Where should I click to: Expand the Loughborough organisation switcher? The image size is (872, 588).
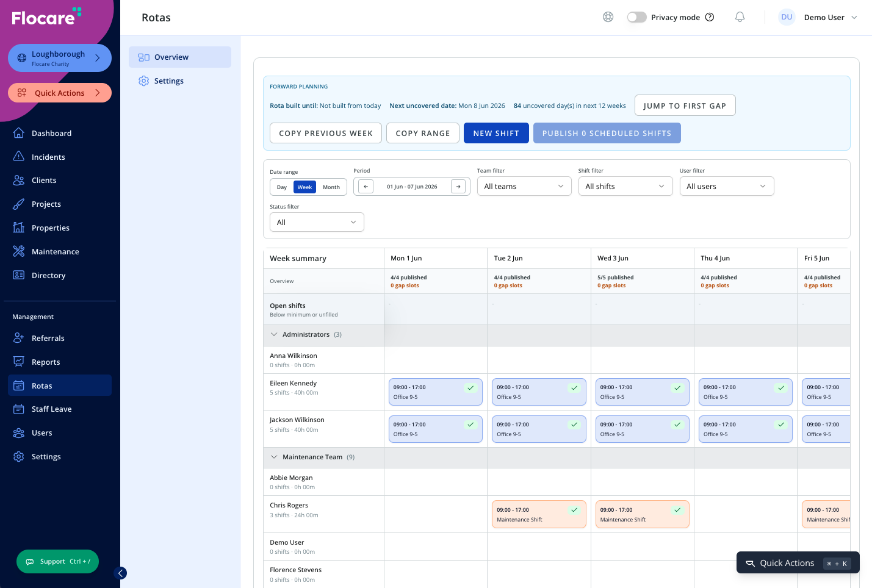tap(60, 58)
